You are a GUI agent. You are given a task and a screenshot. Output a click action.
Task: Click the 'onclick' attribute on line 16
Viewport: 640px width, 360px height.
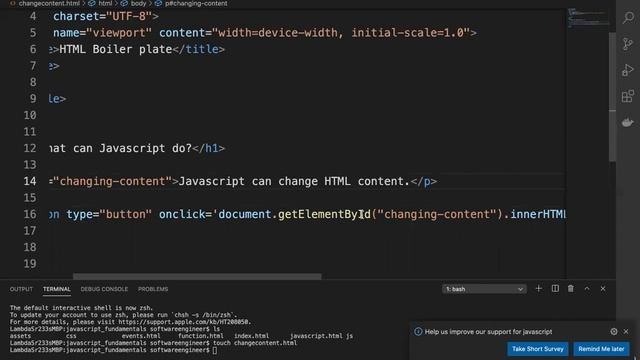[182, 214]
